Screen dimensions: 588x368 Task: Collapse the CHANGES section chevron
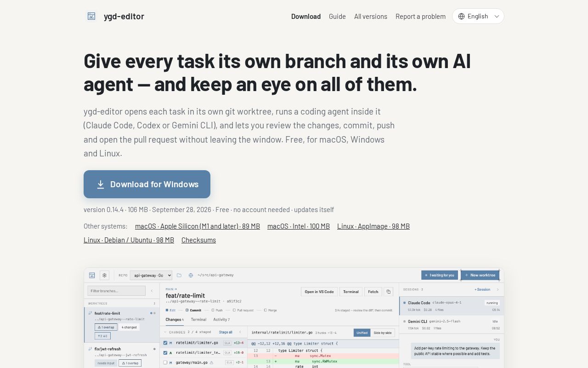166,332
